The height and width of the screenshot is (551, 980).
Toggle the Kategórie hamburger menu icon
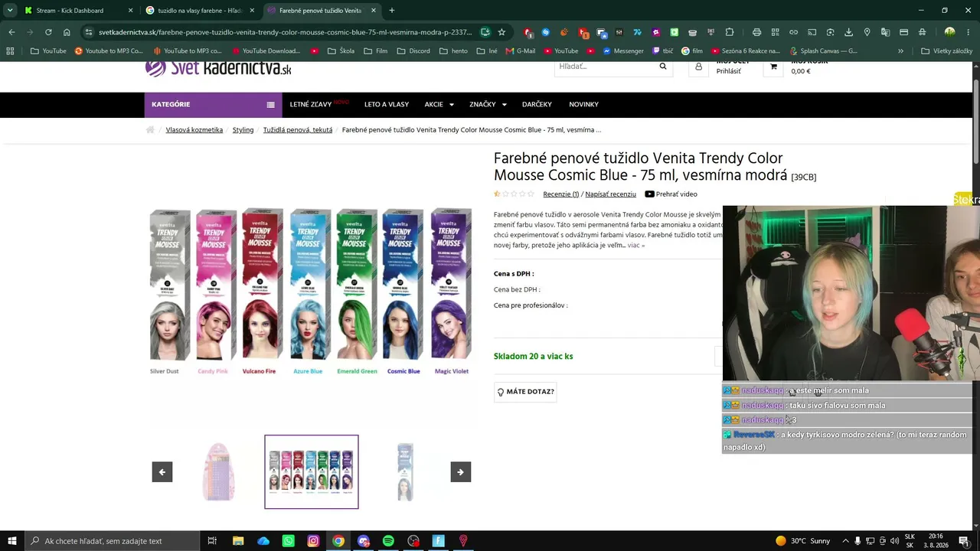[270, 105]
